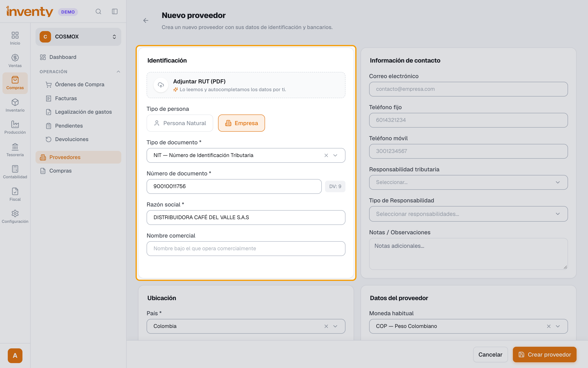The height and width of the screenshot is (368, 588).
Task: Collapse the OPERACIÓN section
Action: tap(118, 72)
